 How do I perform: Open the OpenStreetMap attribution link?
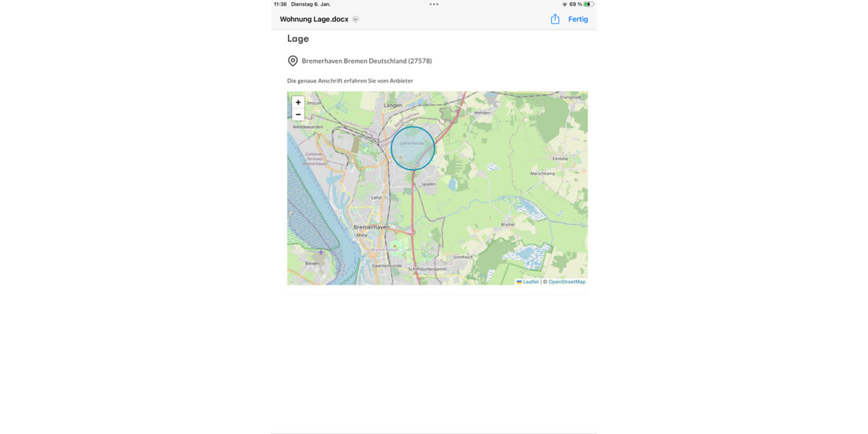click(x=566, y=281)
